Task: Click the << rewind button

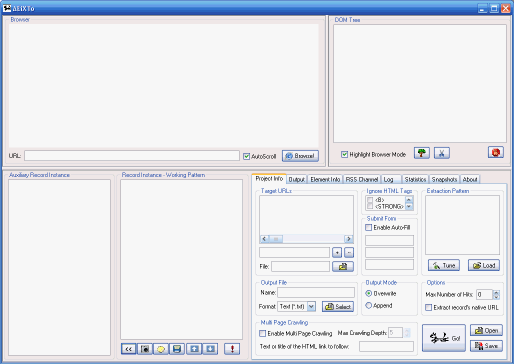Action: pos(128,349)
